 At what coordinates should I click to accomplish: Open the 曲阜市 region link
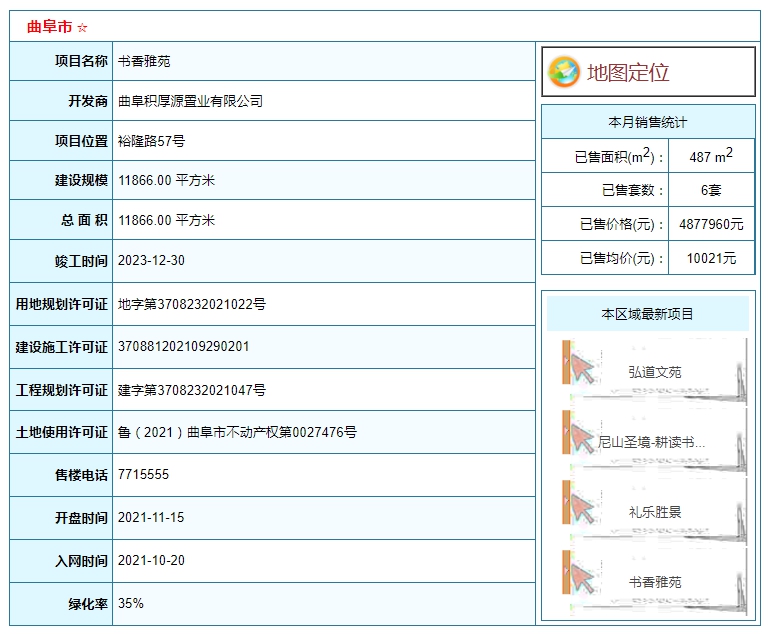point(50,27)
